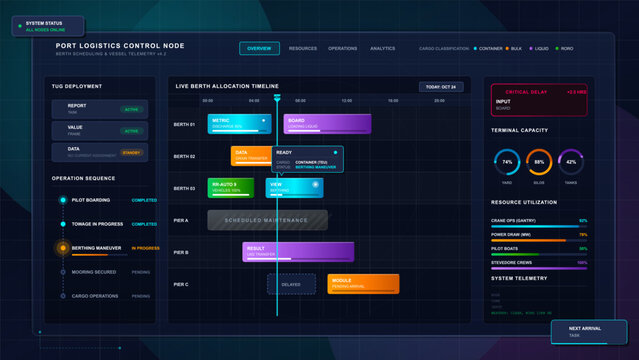Click the ACTIVE badge on REPORT
The height and width of the screenshot is (360, 639).
[x=131, y=109]
